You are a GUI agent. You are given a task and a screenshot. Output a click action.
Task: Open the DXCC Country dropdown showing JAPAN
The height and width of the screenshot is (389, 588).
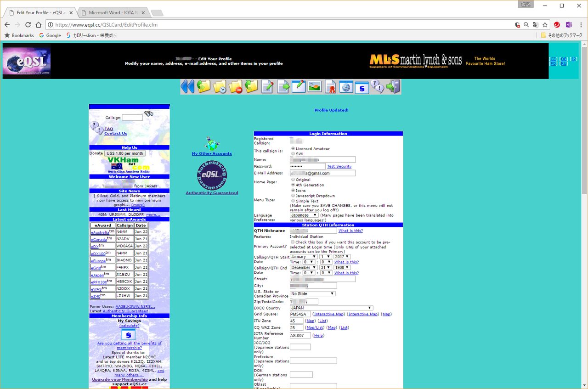pyautogui.click(x=331, y=308)
